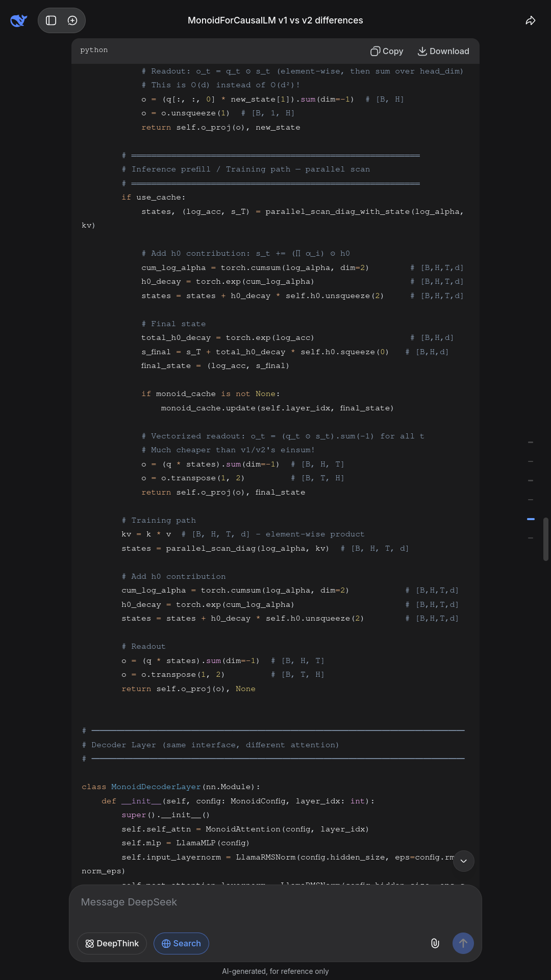Download the python code block

443,51
